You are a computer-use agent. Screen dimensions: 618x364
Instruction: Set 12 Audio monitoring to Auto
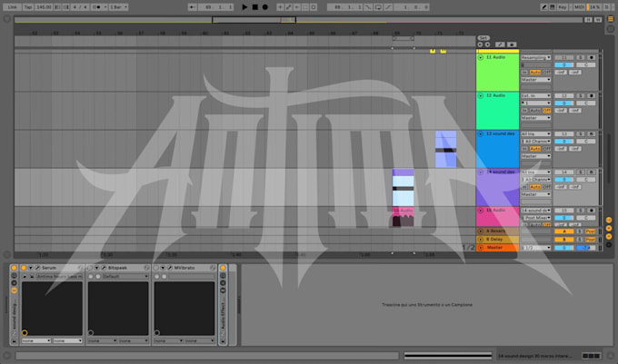point(534,111)
